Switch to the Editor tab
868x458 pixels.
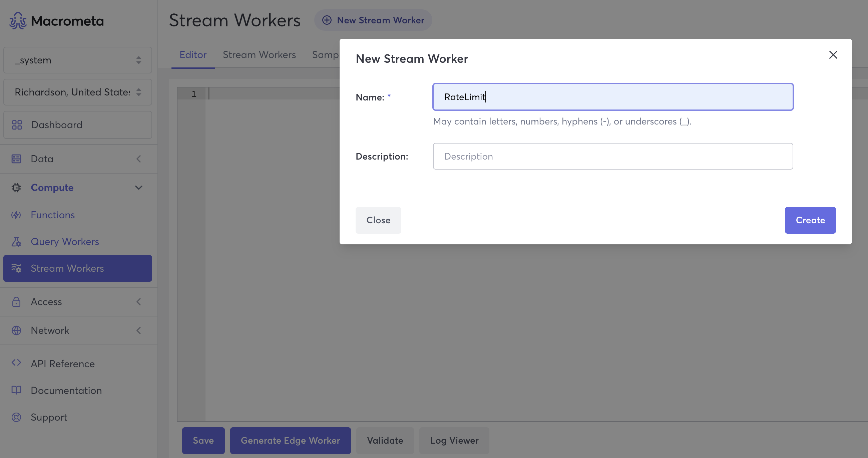tap(193, 55)
